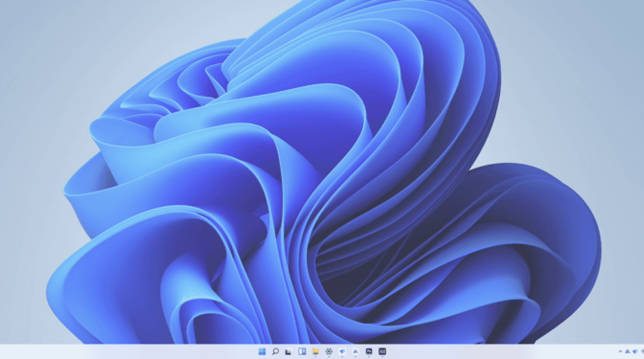The image size is (644, 359).
Task: Open the blue arrow app in taskbar center
Action: coord(342,352)
